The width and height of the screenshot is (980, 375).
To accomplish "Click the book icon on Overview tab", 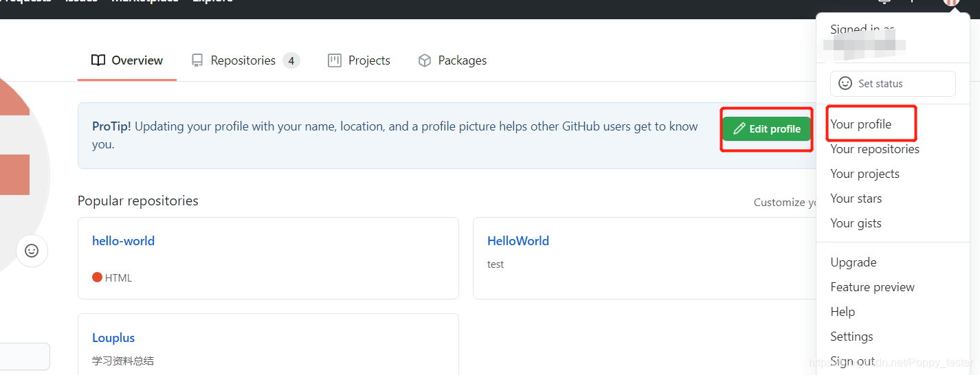I will point(98,60).
